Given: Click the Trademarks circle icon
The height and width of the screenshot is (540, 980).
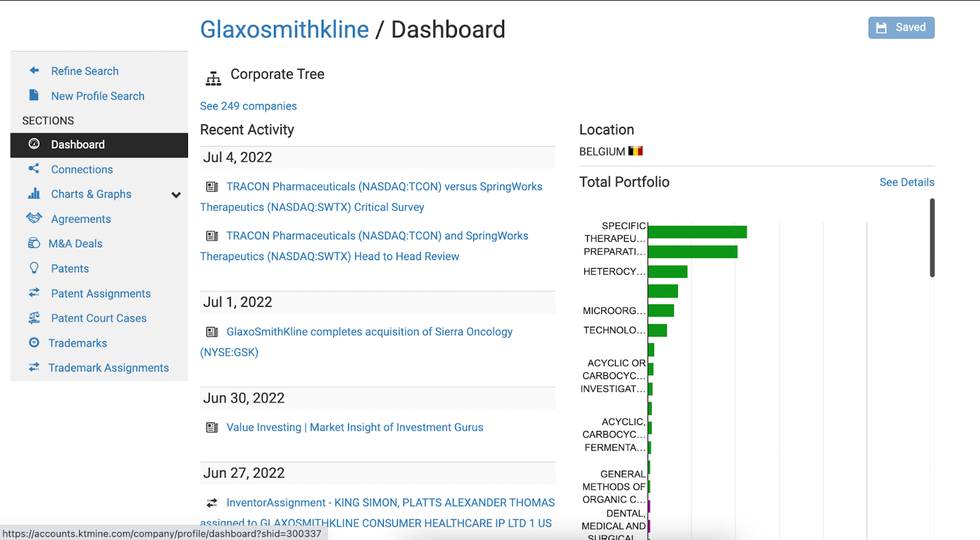Looking at the screenshot, I should (34, 342).
